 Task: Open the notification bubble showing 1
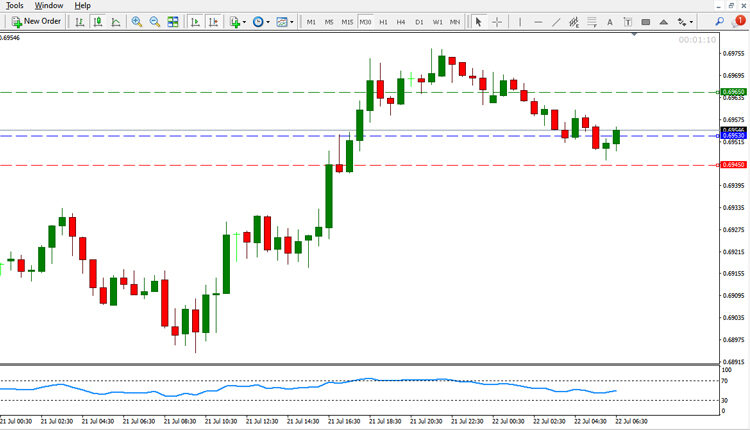click(x=739, y=21)
